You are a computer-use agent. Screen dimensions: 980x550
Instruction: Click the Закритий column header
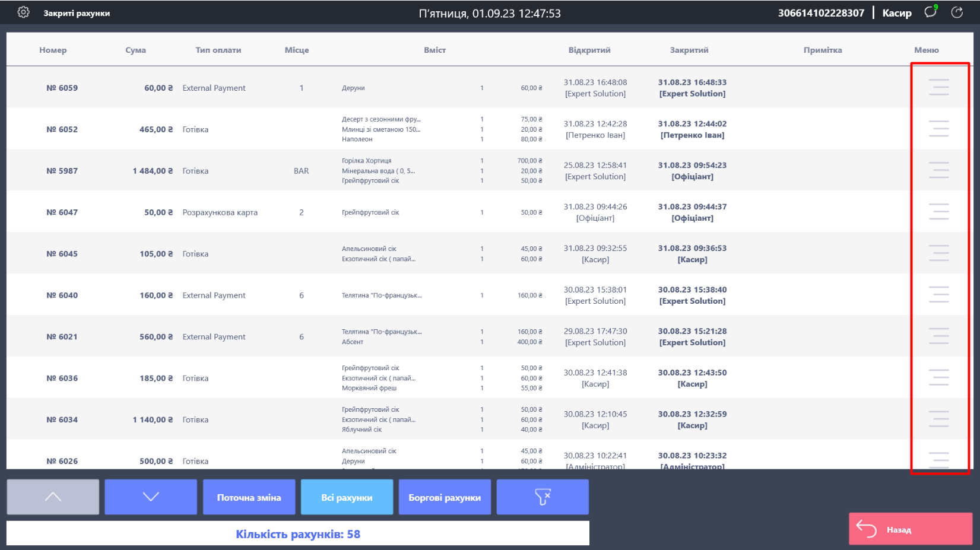click(x=689, y=50)
